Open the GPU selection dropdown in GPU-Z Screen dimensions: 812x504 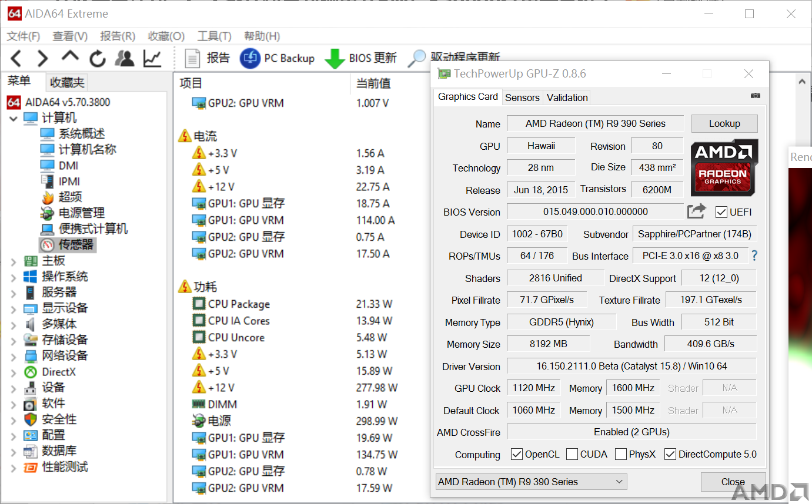coord(531,482)
